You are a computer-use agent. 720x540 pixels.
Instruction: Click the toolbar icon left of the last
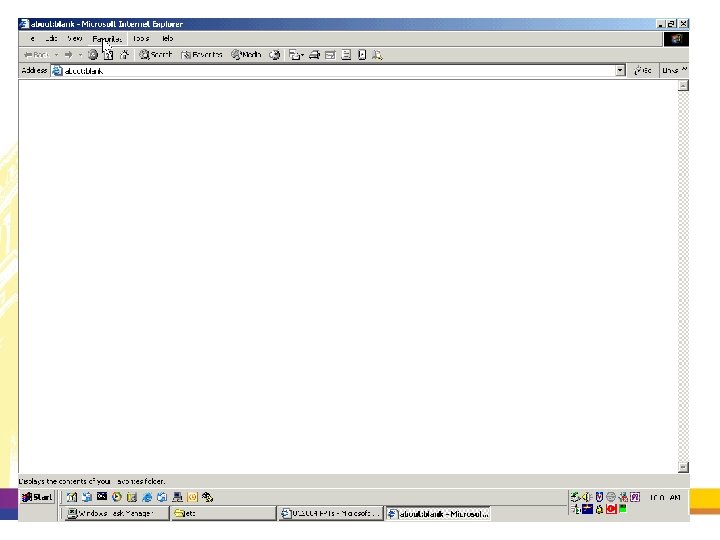362,55
